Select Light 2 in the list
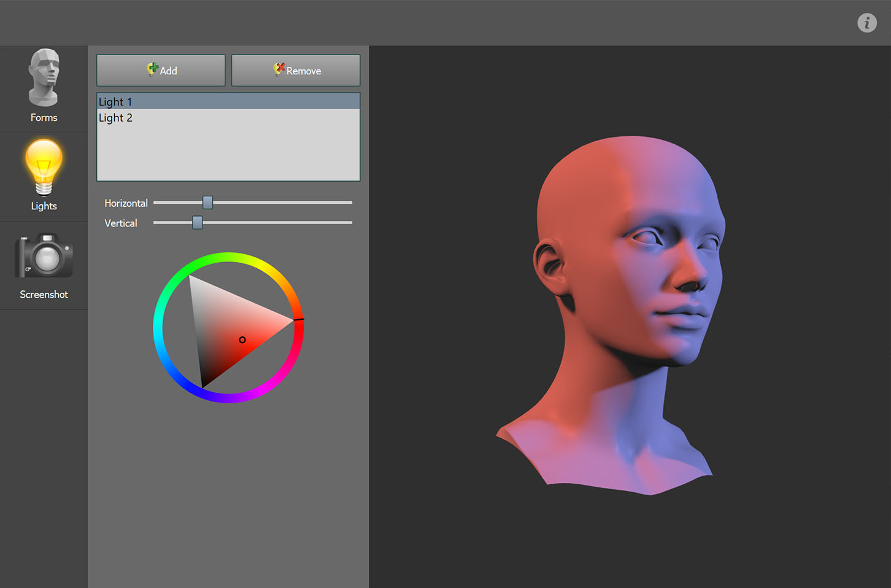 coord(228,117)
